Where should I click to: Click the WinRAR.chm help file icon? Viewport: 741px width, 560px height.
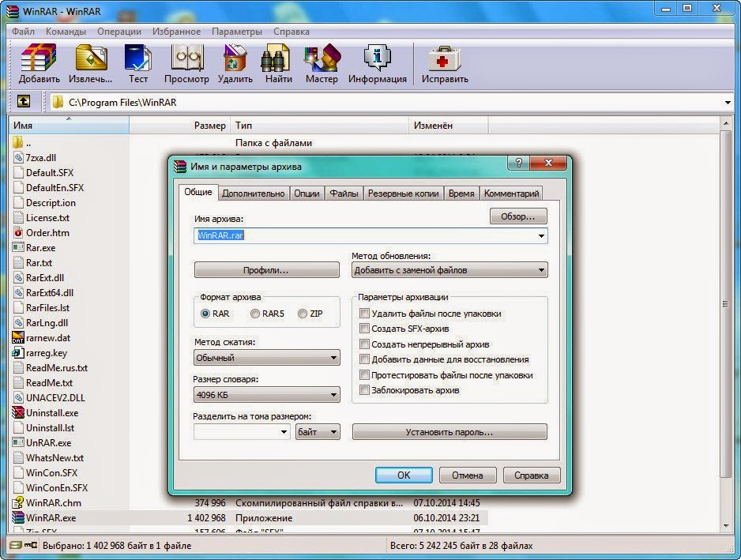(x=18, y=502)
